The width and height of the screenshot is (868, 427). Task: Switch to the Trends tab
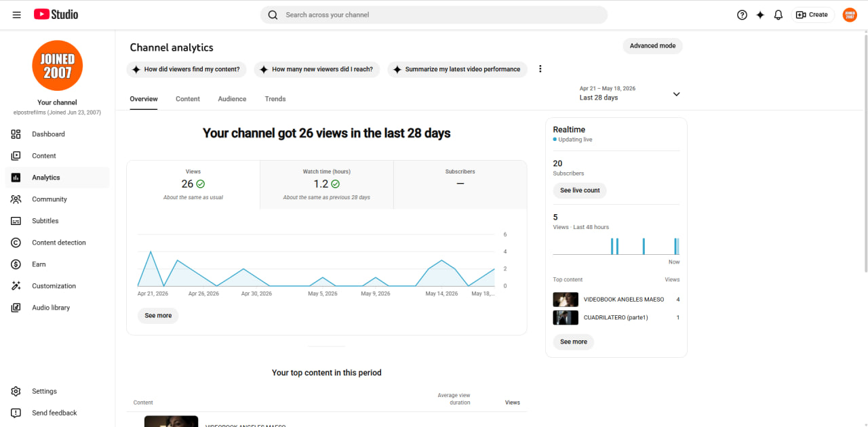pos(275,99)
